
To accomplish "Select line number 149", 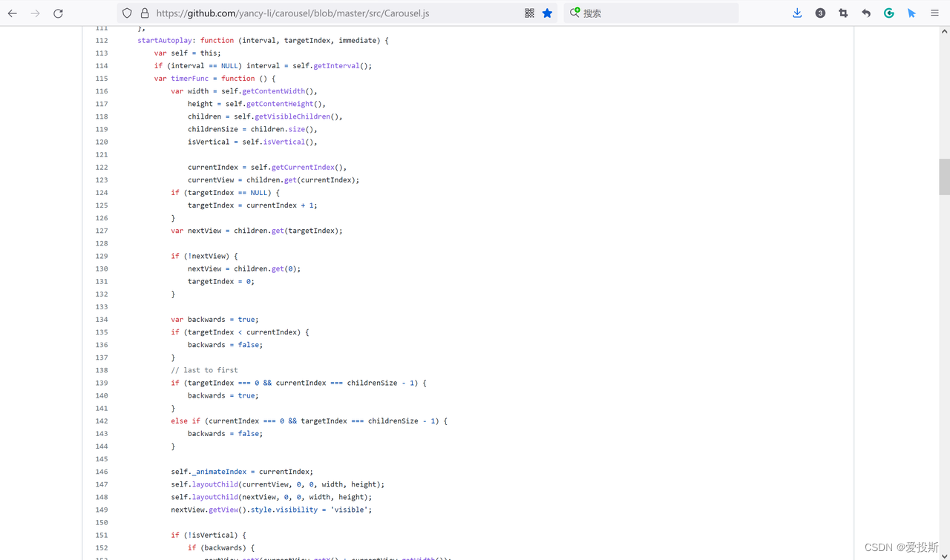I will click(x=102, y=510).
